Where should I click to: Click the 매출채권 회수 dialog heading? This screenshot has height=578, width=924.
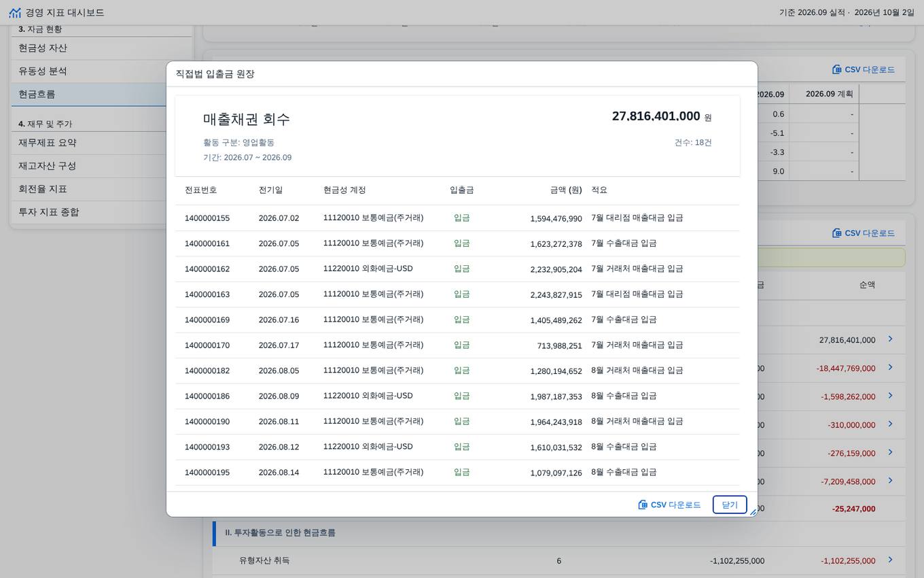coord(247,119)
